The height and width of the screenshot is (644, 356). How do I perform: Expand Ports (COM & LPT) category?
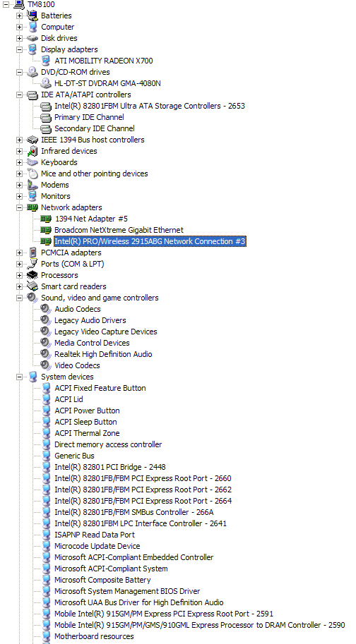[19, 264]
